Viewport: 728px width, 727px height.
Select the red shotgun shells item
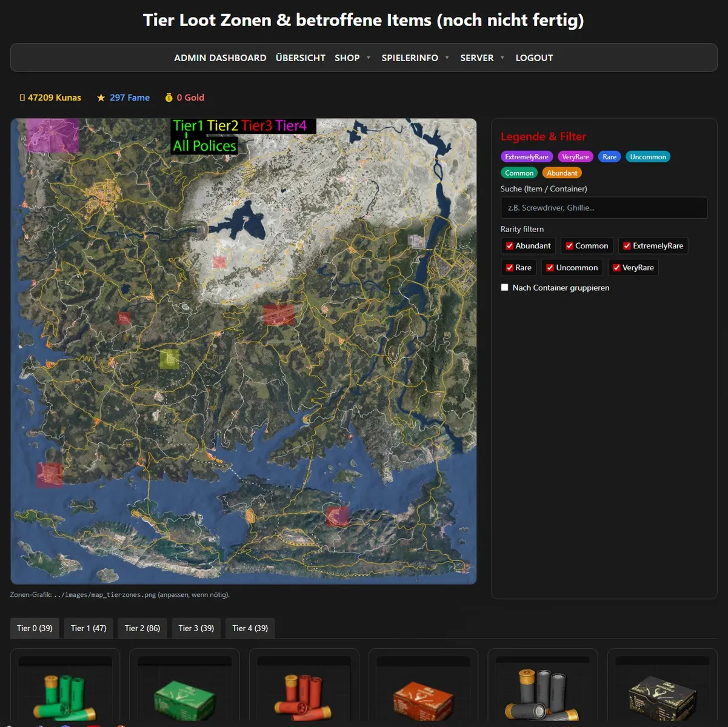tap(304, 695)
